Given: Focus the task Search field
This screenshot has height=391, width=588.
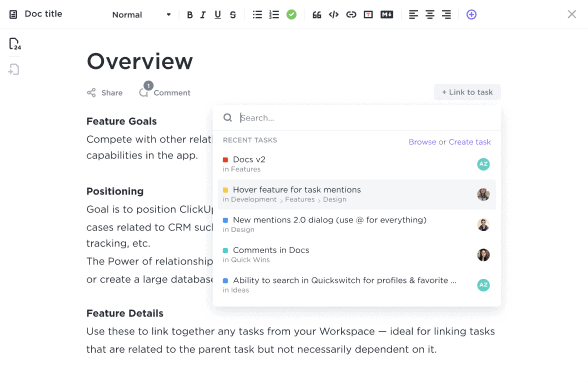Looking at the screenshot, I should (356, 118).
